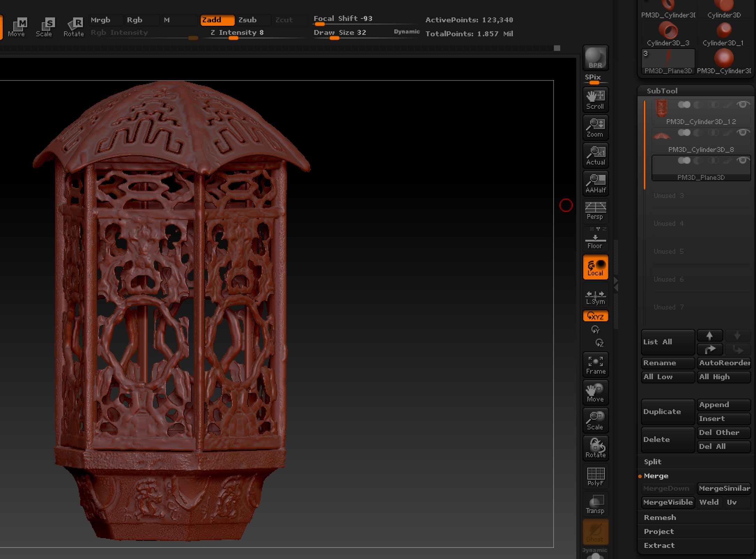Collapse the Merge section
The image size is (756, 559).
tap(656, 476)
